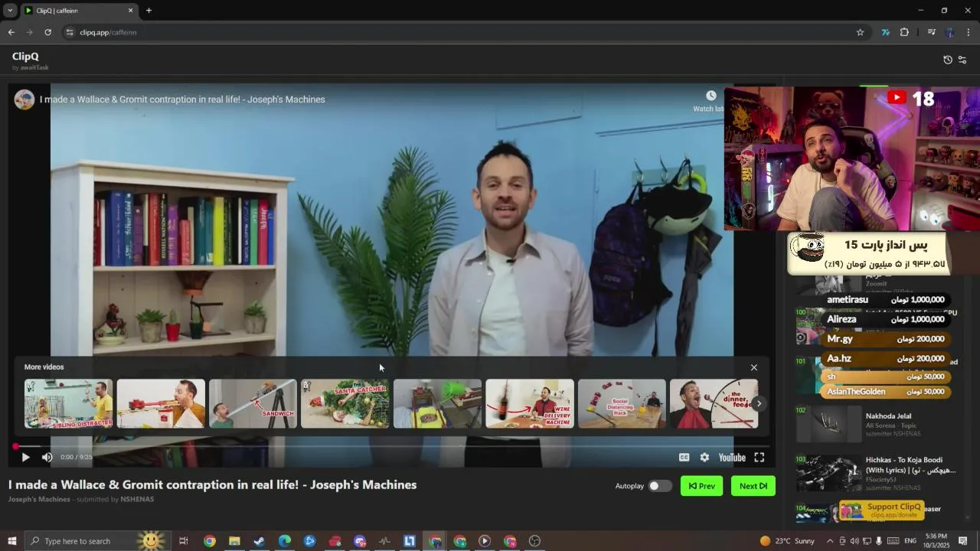
Task: Click the Joseph's Machines channel name below video
Action: pyautogui.click(x=39, y=499)
